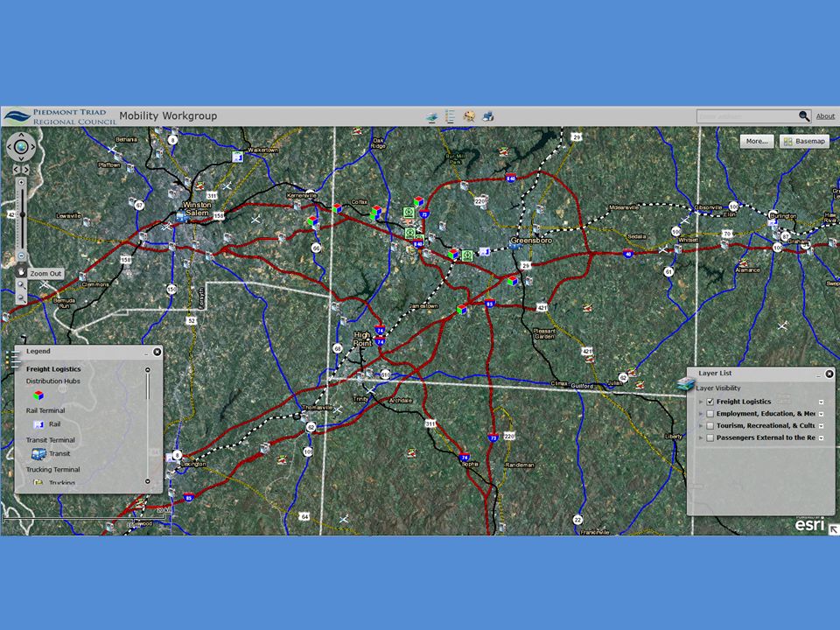Click the rail terminal marker near Walkertown
The height and width of the screenshot is (630, 840).
[237, 157]
